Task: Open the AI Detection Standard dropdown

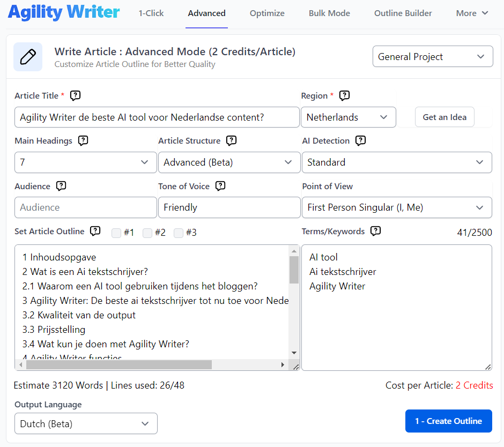Action: (x=397, y=162)
